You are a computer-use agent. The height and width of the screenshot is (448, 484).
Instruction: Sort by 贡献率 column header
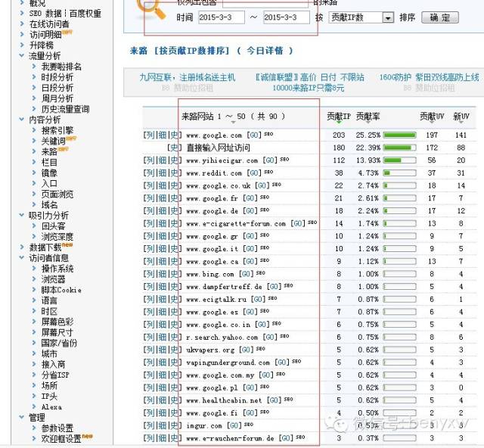click(368, 117)
